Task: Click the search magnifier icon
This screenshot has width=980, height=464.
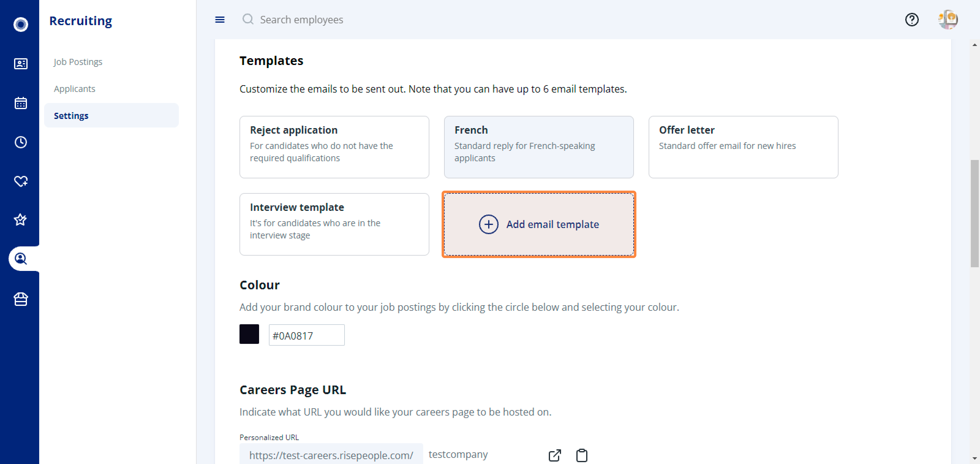Action: click(x=248, y=19)
